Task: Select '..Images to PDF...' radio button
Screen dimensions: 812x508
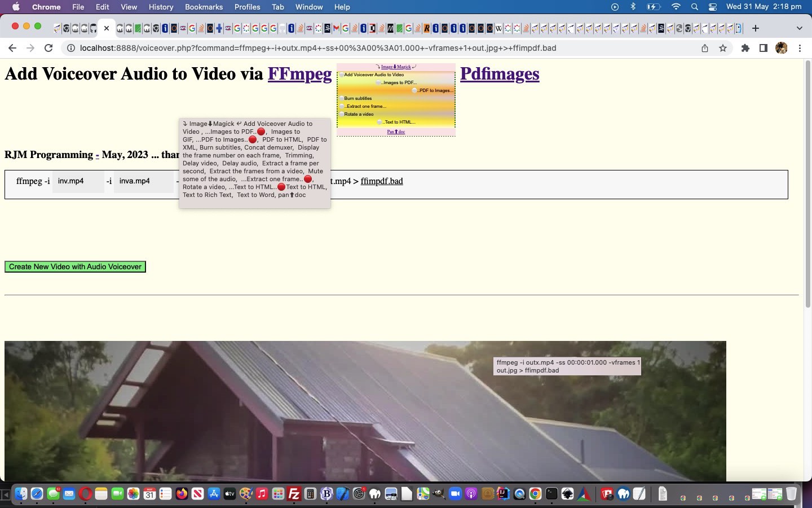Action: 378,82
